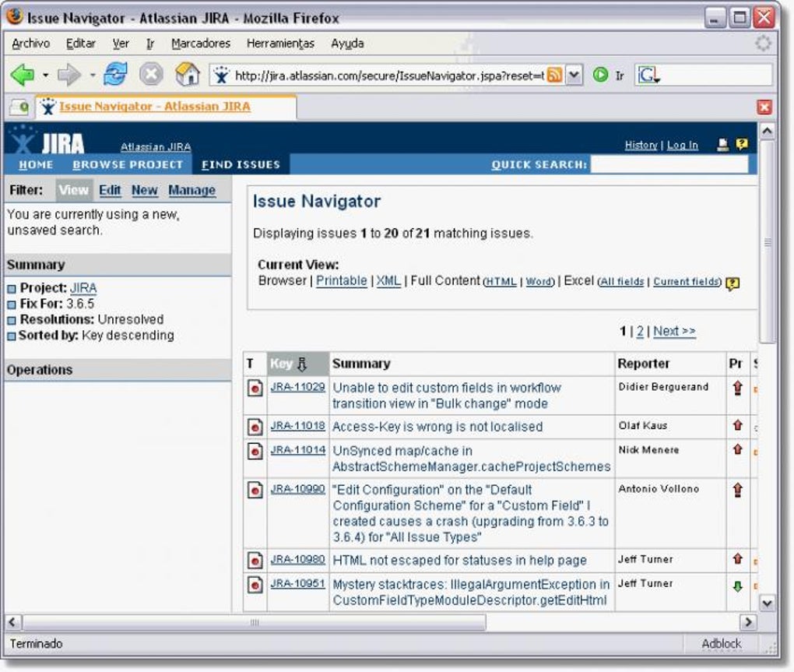794x672 pixels.
Task: Click the Adblock status bar entry
Action: coord(721,644)
